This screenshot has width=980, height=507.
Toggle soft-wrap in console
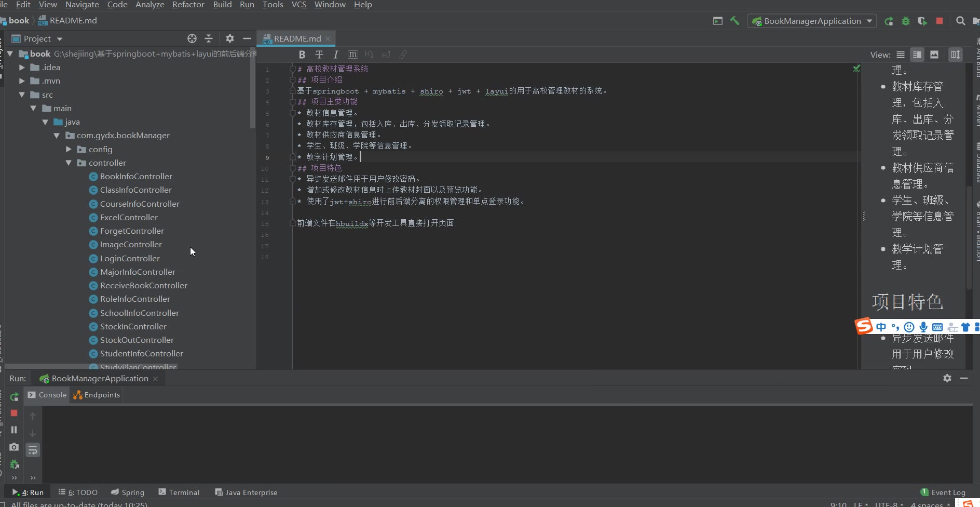[x=33, y=450]
